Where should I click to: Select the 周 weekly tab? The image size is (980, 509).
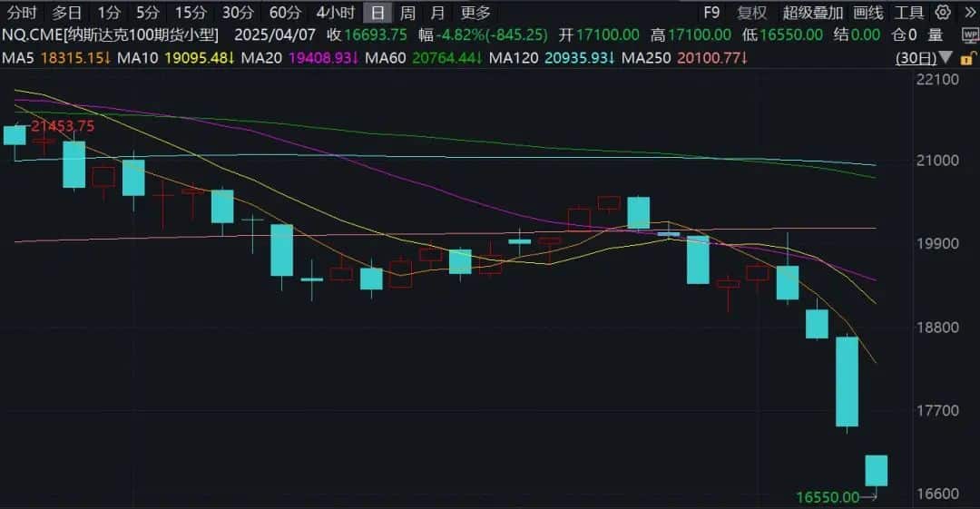click(x=407, y=13)
